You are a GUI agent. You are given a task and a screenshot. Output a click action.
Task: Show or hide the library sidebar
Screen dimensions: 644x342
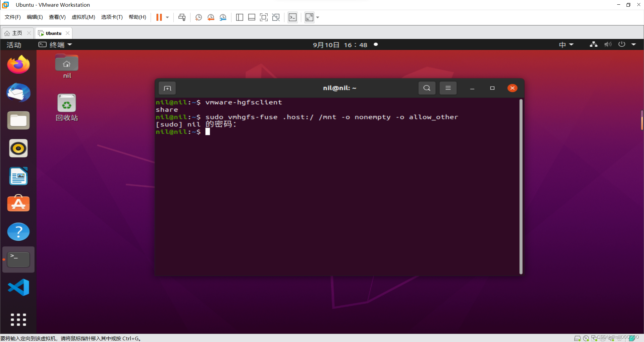[239, 17]
